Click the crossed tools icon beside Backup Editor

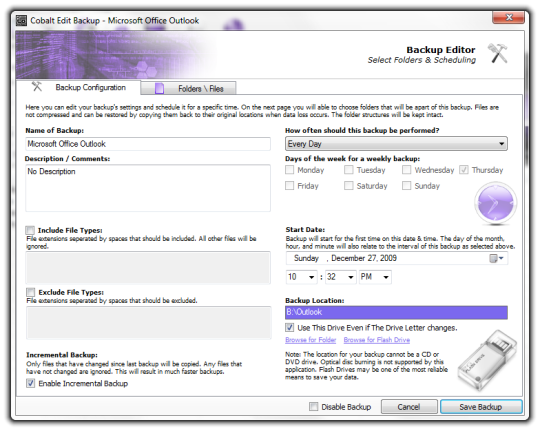498,53
